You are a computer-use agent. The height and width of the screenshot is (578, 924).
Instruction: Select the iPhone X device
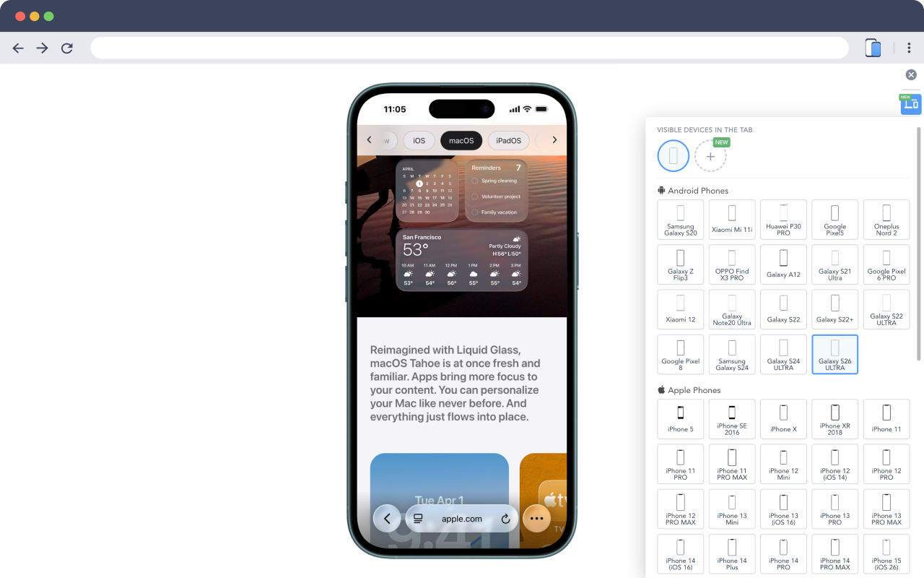pos(783,420)
